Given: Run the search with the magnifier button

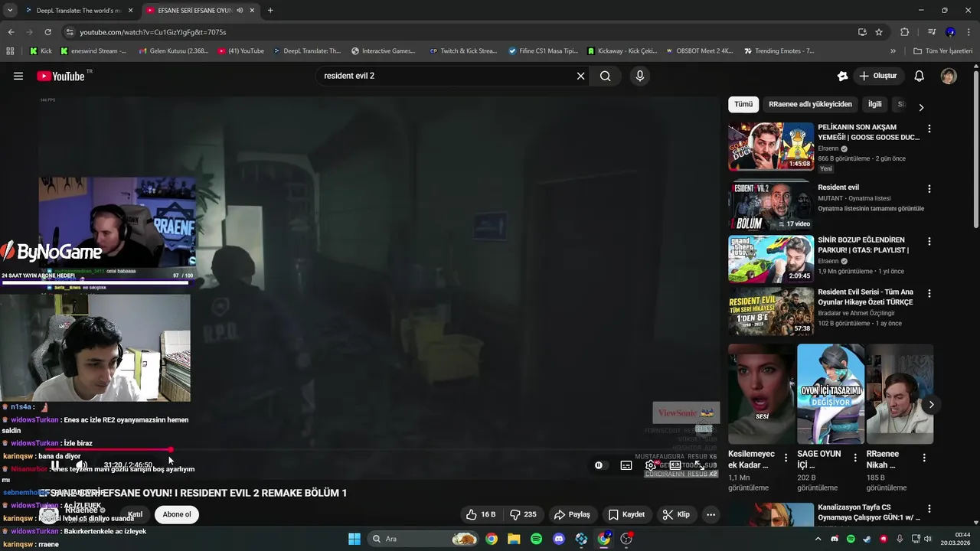Looking at the screenshot, I should [606, 76].
